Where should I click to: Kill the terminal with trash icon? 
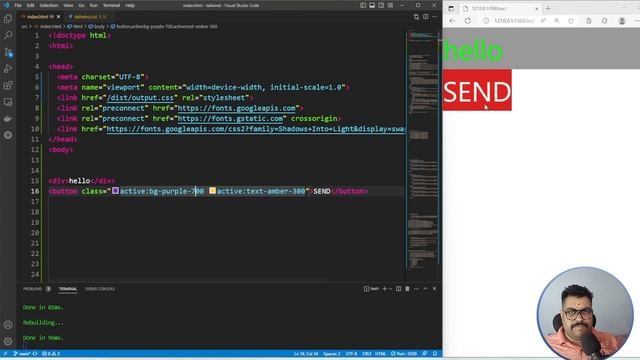click(x=407, y=289)
